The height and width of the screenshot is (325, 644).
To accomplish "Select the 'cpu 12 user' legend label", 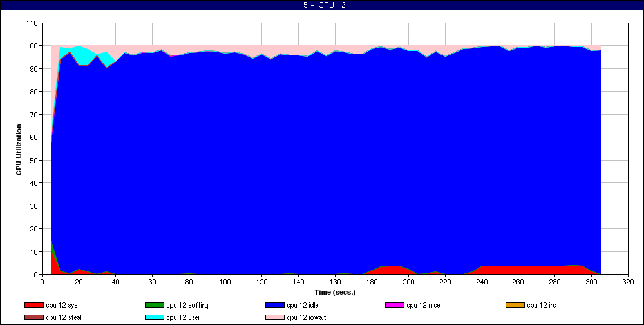I will pyautogui.click(x=183, y=318).
